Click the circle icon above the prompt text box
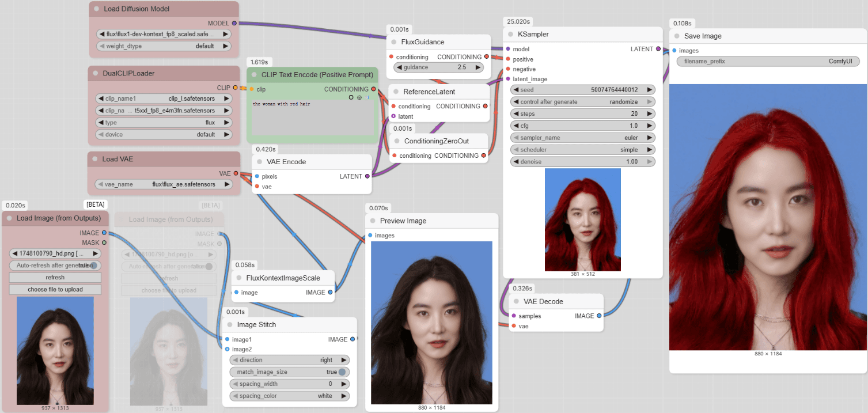Image resolution: width=868 pixels, height=413 pixels. (351, 98)
